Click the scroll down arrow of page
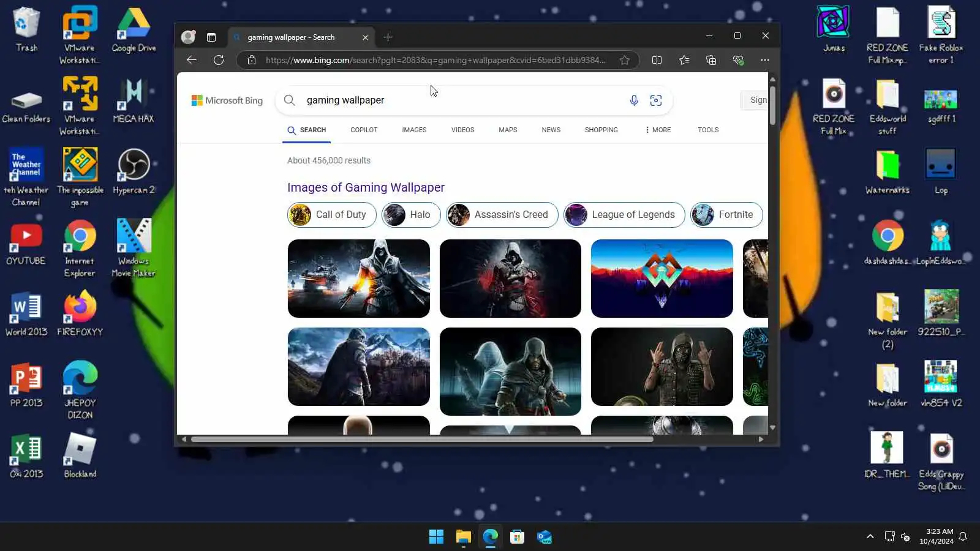The image size is (980, 551). 772,427
